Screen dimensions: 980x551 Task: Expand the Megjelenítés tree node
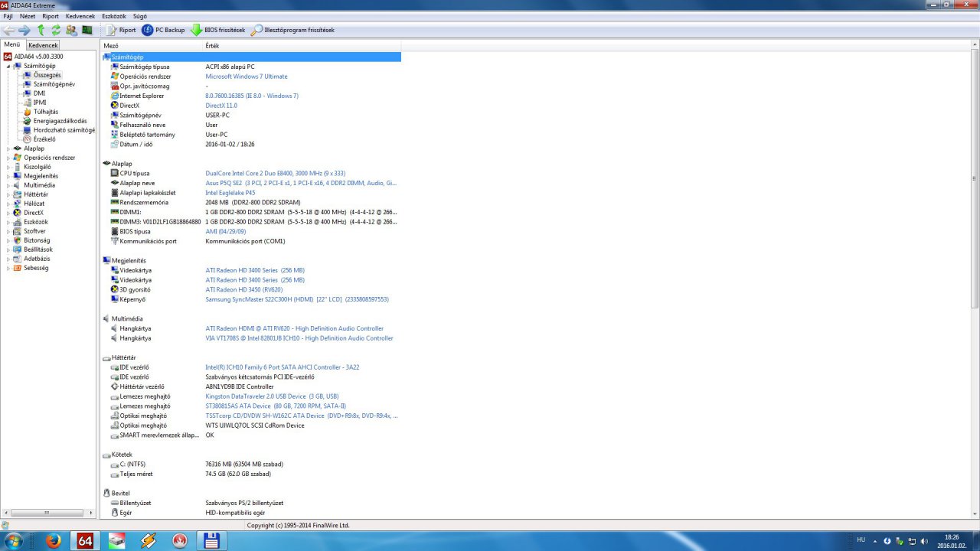[x=8, y=176]
